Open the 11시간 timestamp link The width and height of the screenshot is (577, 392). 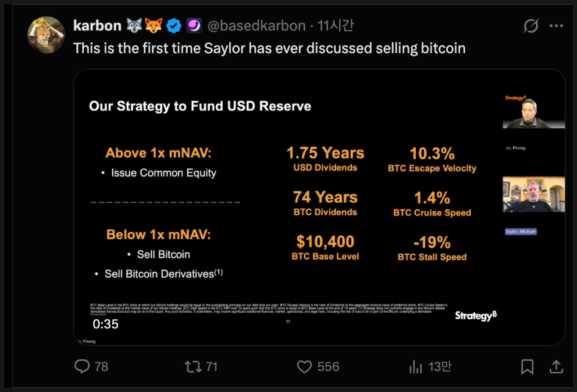pos(336,26)
